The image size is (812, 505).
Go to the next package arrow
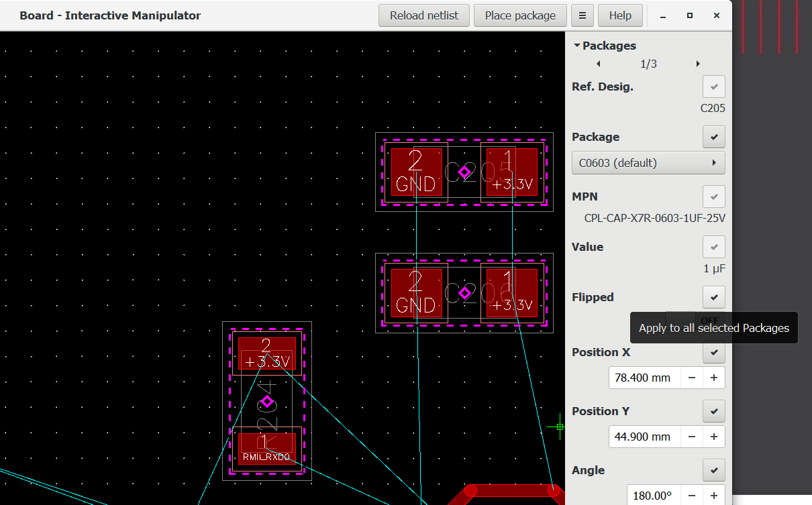tap(698, 64)
